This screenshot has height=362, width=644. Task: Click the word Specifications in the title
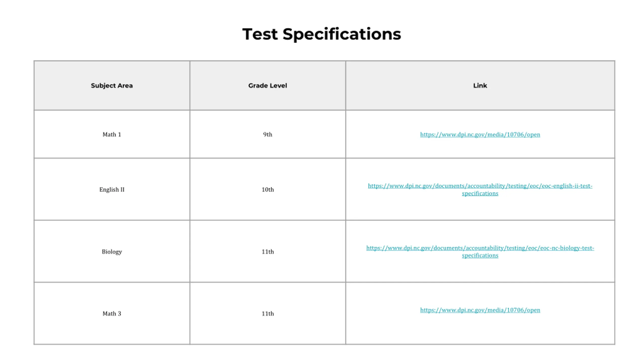342,34
